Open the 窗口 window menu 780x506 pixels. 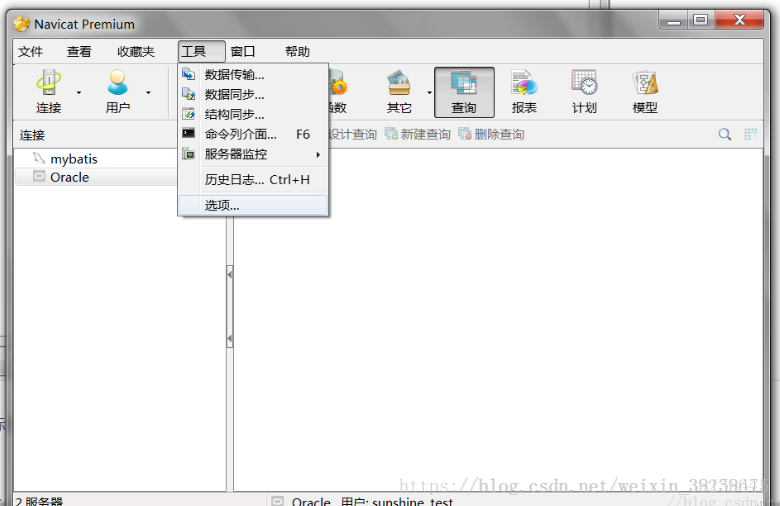243,51
